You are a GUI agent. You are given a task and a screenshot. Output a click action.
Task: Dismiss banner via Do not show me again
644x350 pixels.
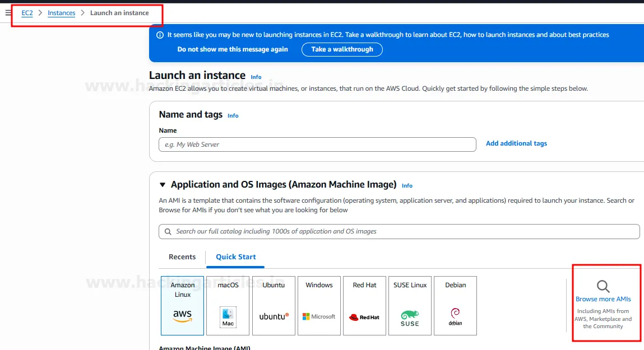click(233, 49)
